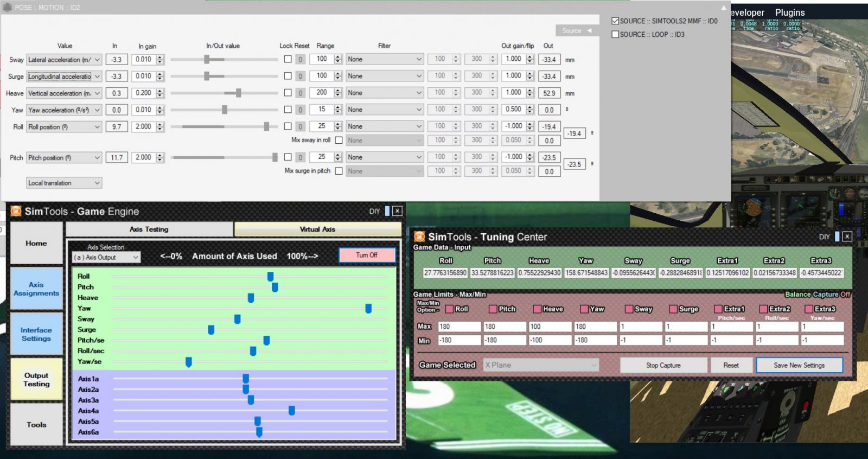Click the Yaw Game Data value 158.671548843

(x=586, y=273)
